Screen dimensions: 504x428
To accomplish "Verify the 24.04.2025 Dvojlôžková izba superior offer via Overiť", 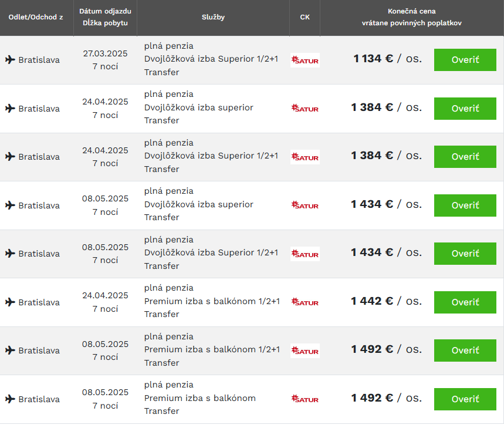I will point(465,109).
